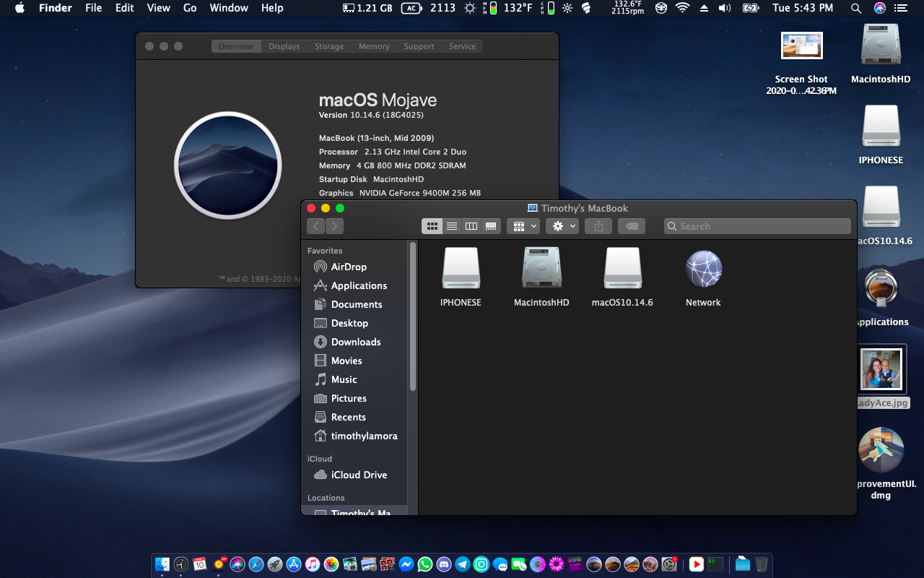Select Screen Shot file on desktop
The height and width of the screenshot is (578, 924).
tap(801, 63)
